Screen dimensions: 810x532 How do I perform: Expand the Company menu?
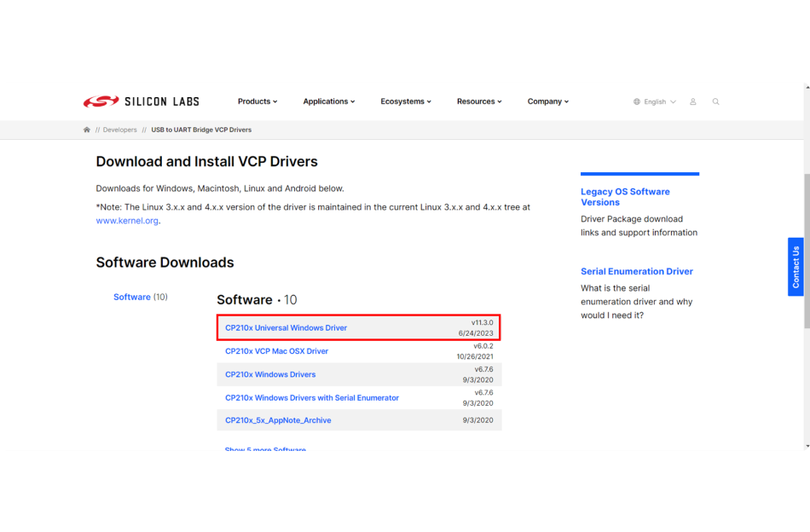[x=547, y=101]
